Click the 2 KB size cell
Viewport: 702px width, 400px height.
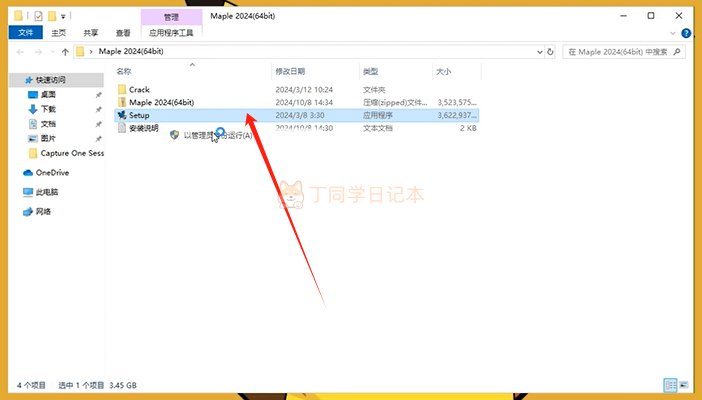(x=468, y=128)
